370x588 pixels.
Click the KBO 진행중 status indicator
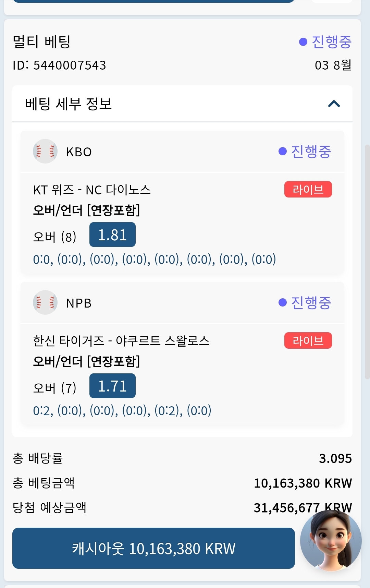tap(305, 151)
